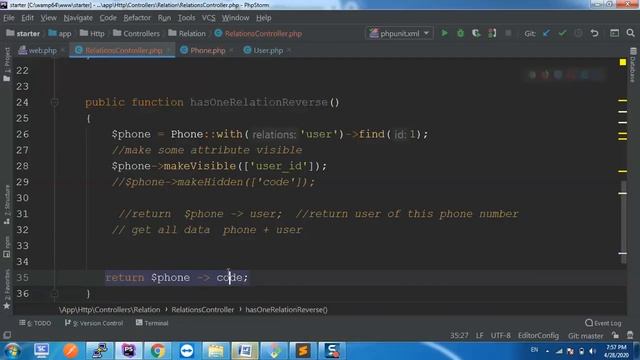The height and width of the screenshot is (360, 640).
Task: Open the Tools menu
Action: [x=186, y=18]
